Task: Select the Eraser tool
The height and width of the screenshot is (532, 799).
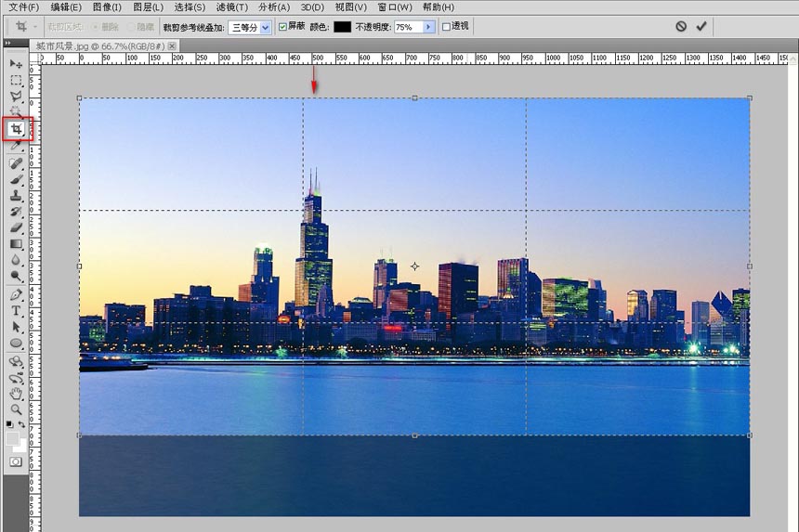Action: [16, 227]
